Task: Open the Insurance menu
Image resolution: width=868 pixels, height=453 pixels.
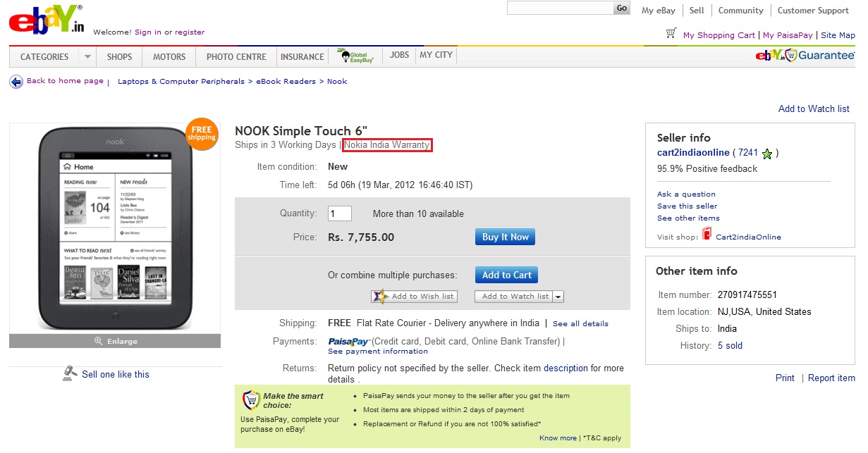Action: pyautogui.click(x=302, y=57)
